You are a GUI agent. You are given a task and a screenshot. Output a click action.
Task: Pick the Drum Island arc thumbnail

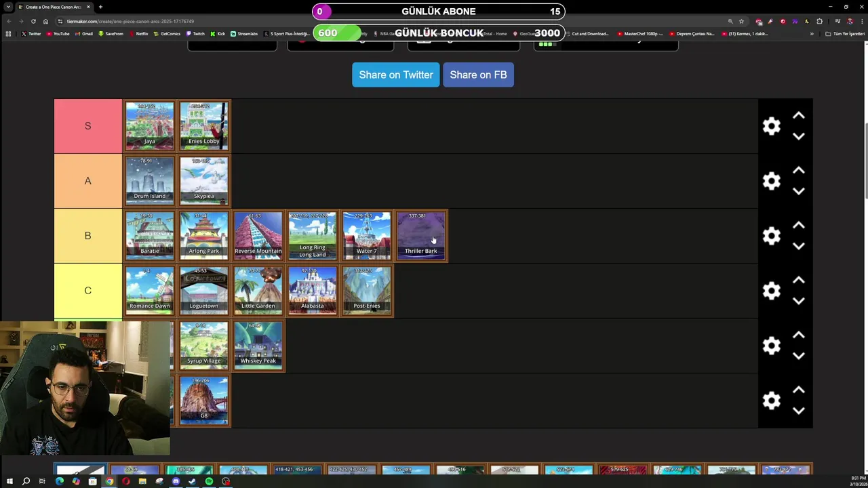(150, 181)
